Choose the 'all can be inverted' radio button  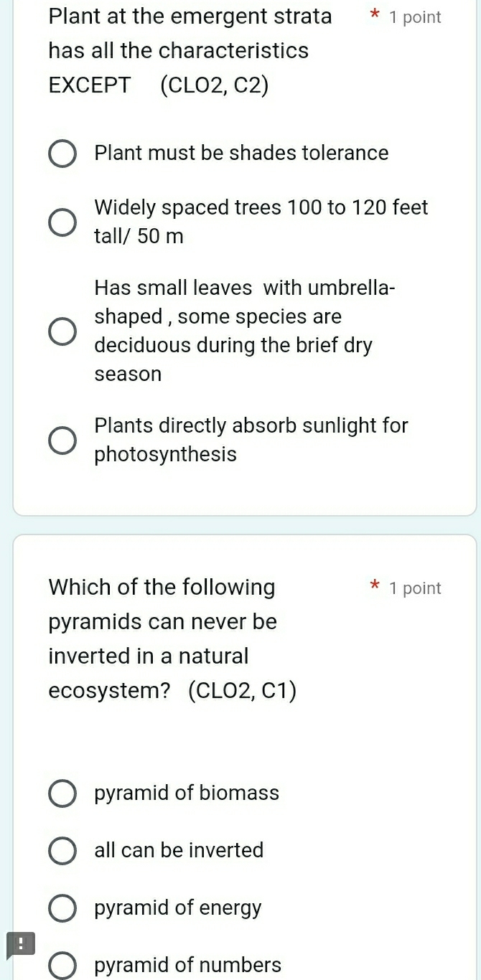(62, 851)
